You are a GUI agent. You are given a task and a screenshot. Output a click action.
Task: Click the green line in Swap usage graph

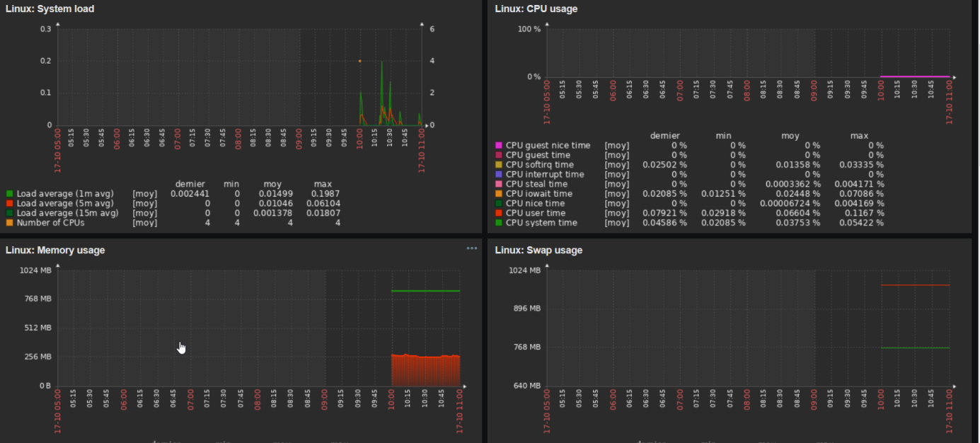(x=915, y=347)
